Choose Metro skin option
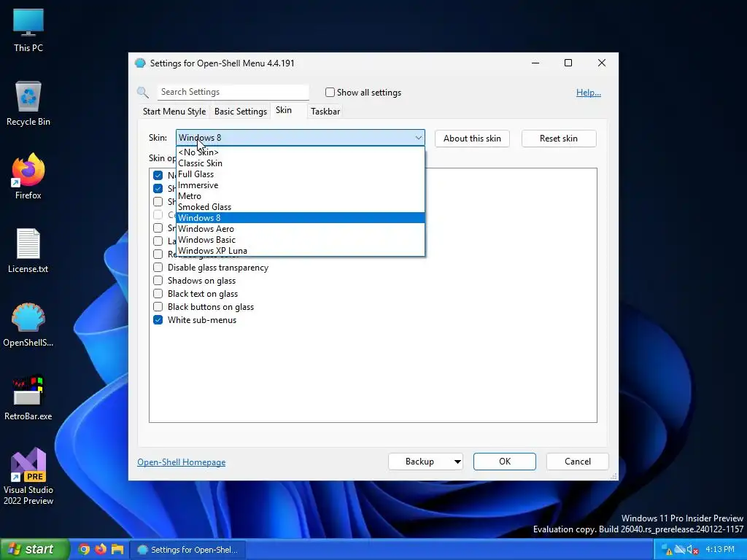 301,196
